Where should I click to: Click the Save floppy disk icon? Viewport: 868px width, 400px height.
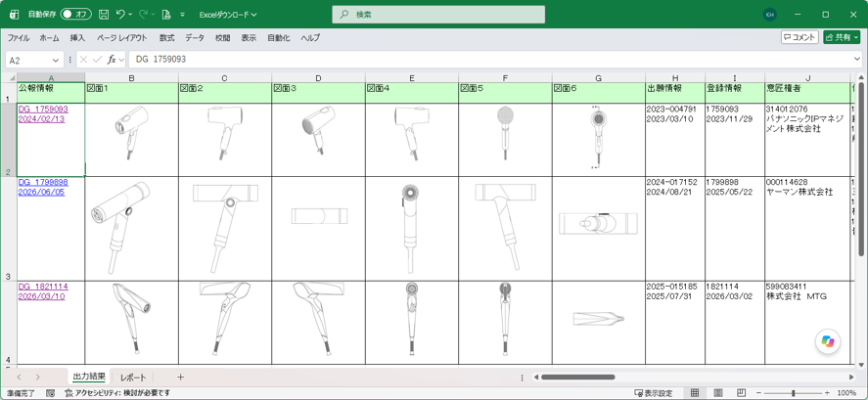pos(104,15)
